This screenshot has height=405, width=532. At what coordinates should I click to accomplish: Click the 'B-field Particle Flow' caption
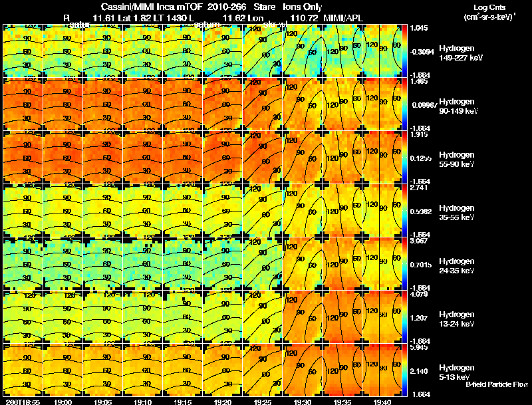pos(497,384)
